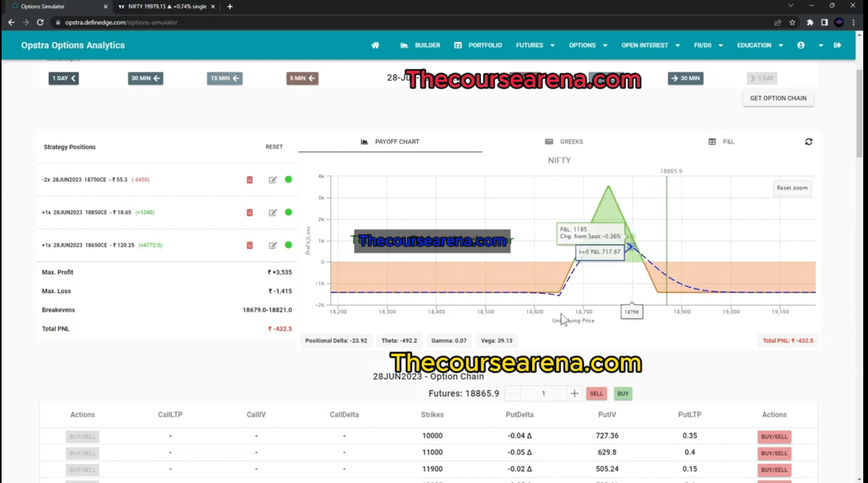The image size is (868, 483).
Task: Step back 30 Min
Action: click(x=145, y=78)
